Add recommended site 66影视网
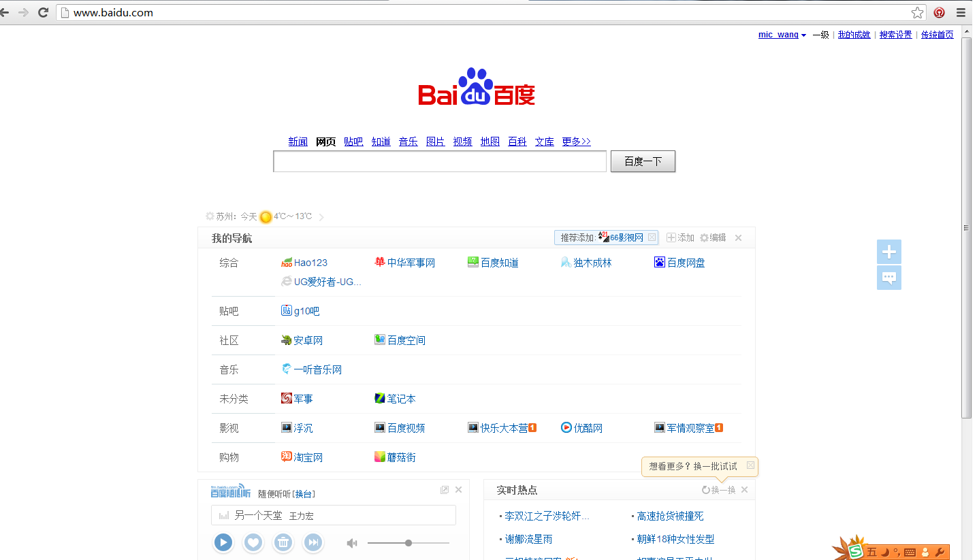The height and width of the screenshot is (560, 977). coord(621,237)
